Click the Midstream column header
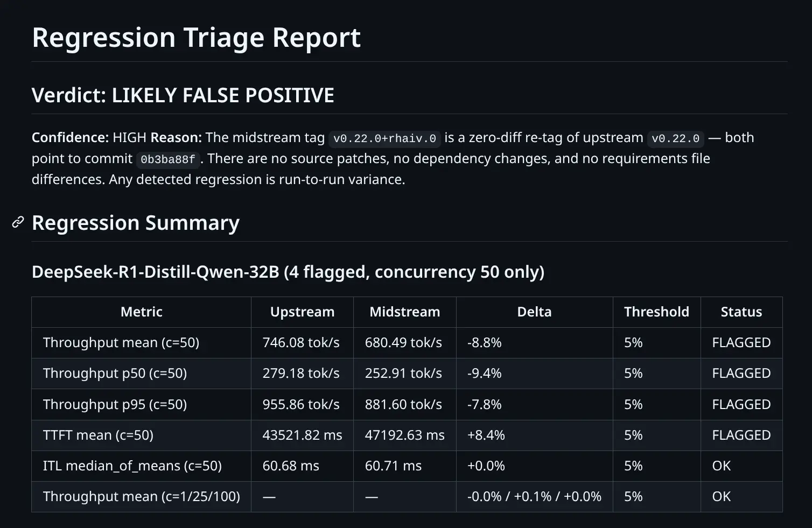 [405, 312]
